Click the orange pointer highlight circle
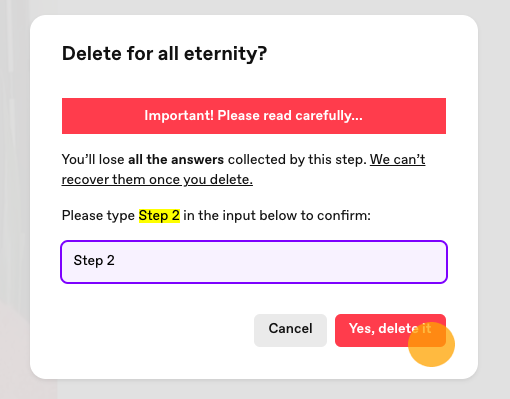510x399 pixels. coord(431,344)
